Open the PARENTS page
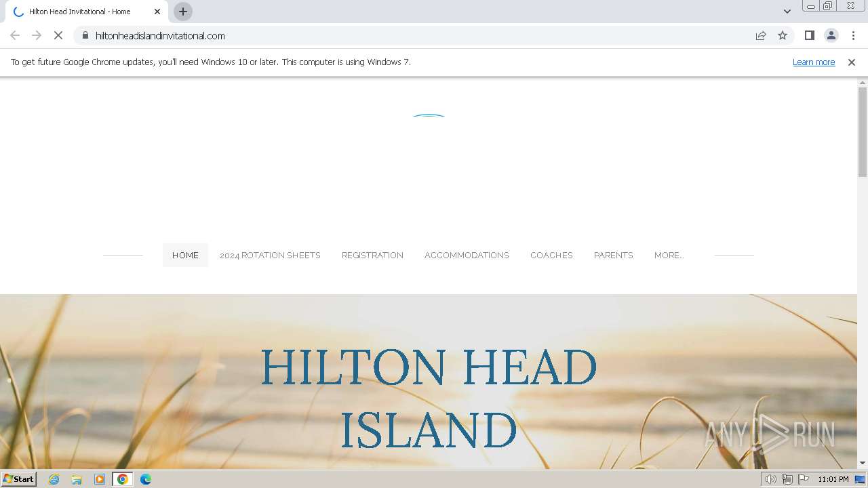Screen dimensions: 868x488 (x=613, y=255)
